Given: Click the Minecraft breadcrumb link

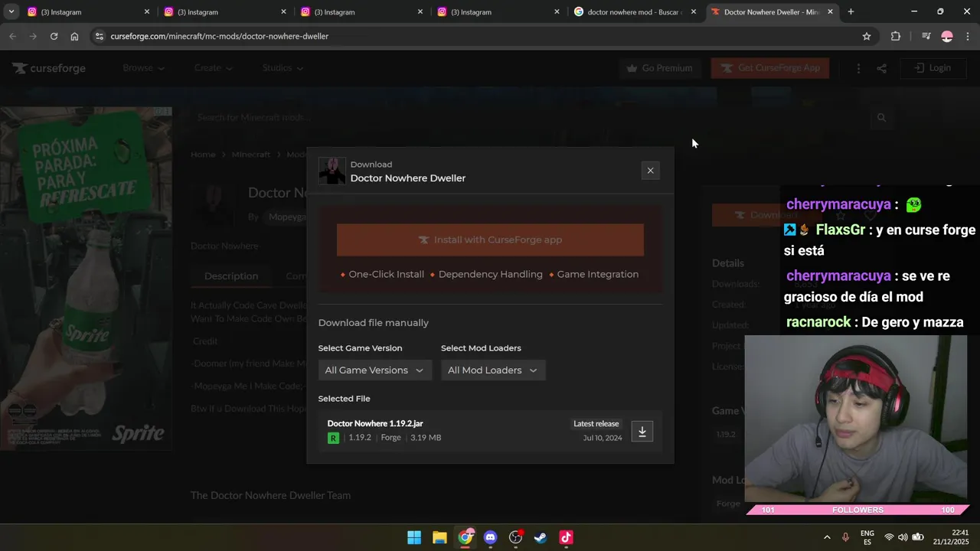Looking at the screenshot, I should click(x=251, y=155).
